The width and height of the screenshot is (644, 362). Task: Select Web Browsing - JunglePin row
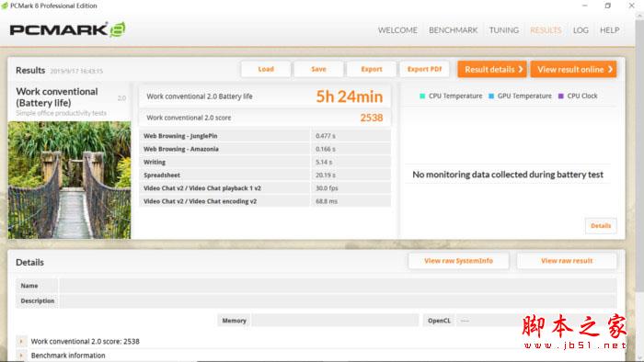click(265, 136)
